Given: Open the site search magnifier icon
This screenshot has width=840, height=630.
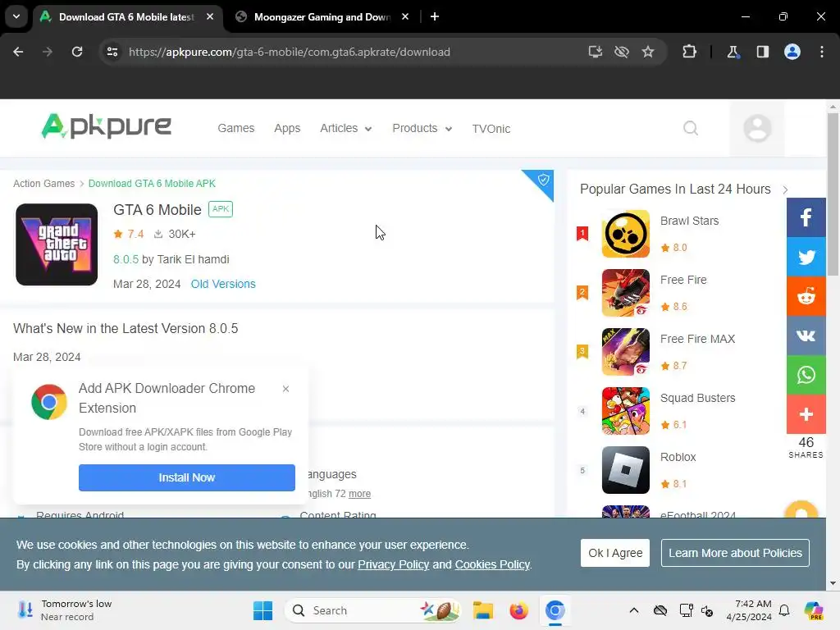Looking at the screenshot, I should point(691,129).
